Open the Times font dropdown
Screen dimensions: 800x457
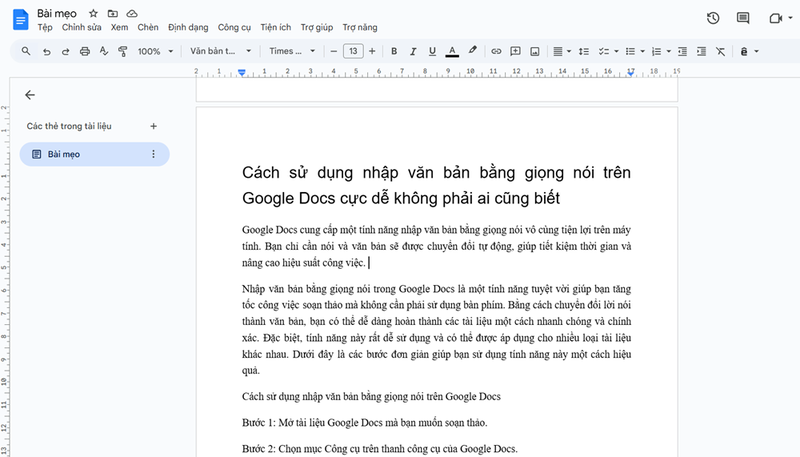292,51
